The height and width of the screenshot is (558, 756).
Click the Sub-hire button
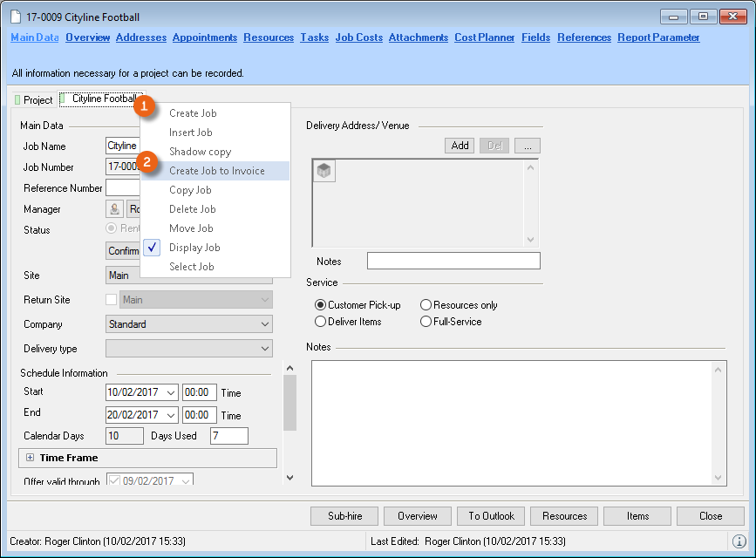(344, 516)
